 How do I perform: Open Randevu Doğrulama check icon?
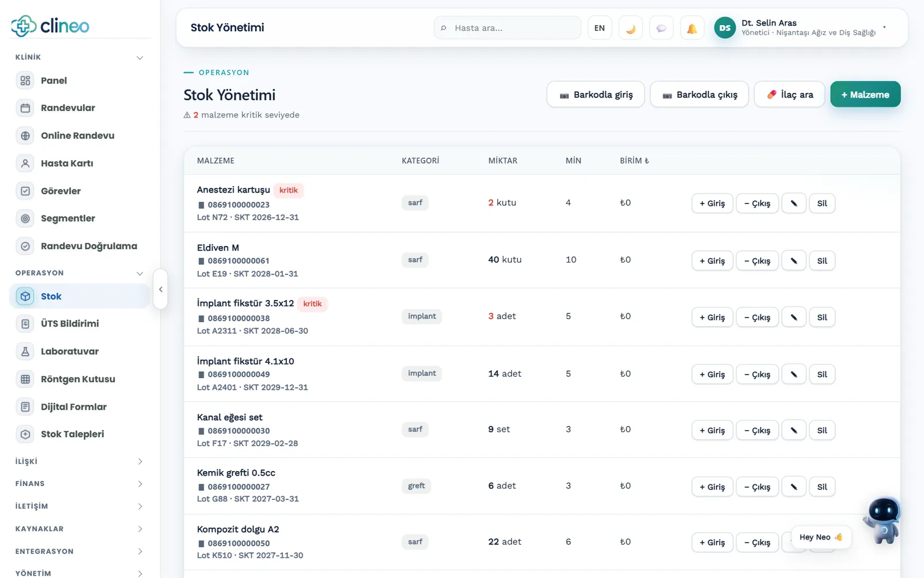pyautogui.click(x=25, y=246)
